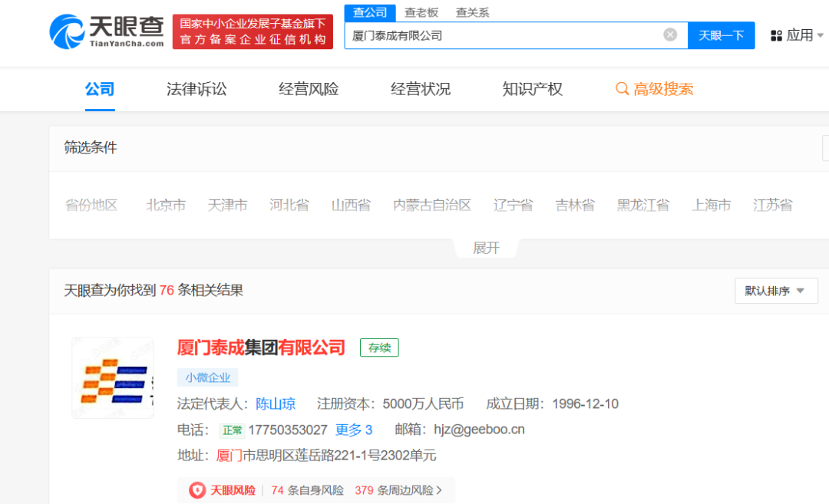The image size is (829, 504).
Task: Filter by 黑龙江省
Action: [x=643, y=205]
